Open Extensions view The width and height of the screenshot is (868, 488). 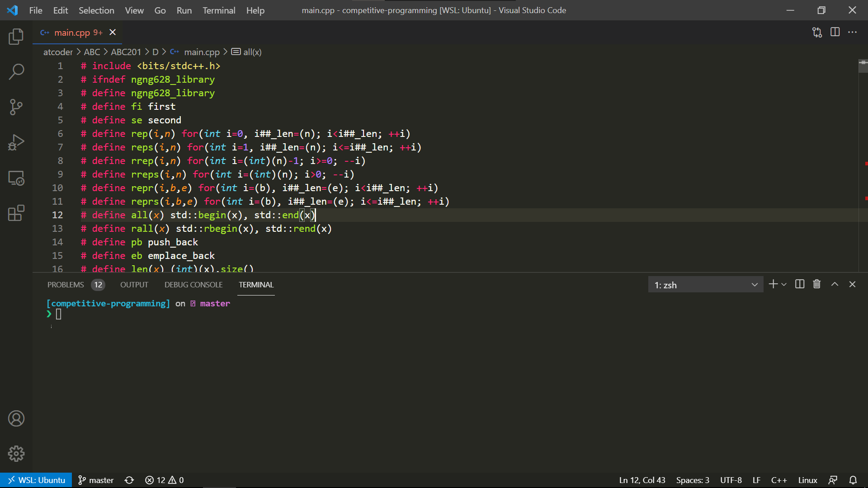point(16,213)
